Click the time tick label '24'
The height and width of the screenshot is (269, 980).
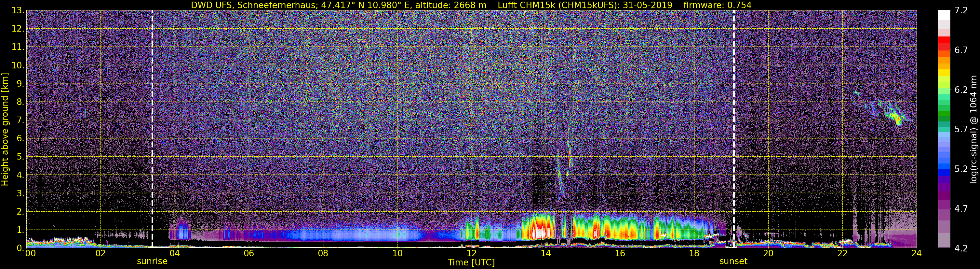point(917,254)
